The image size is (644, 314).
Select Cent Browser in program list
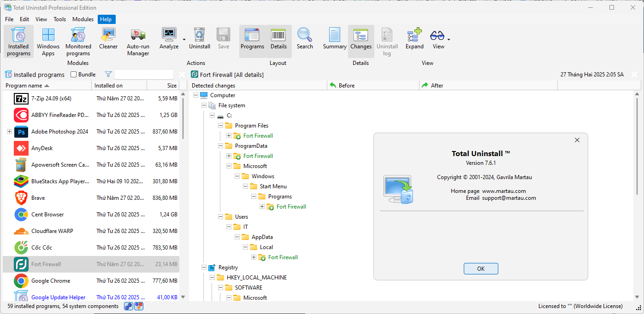pyautogui.click(x=91, y=215)
